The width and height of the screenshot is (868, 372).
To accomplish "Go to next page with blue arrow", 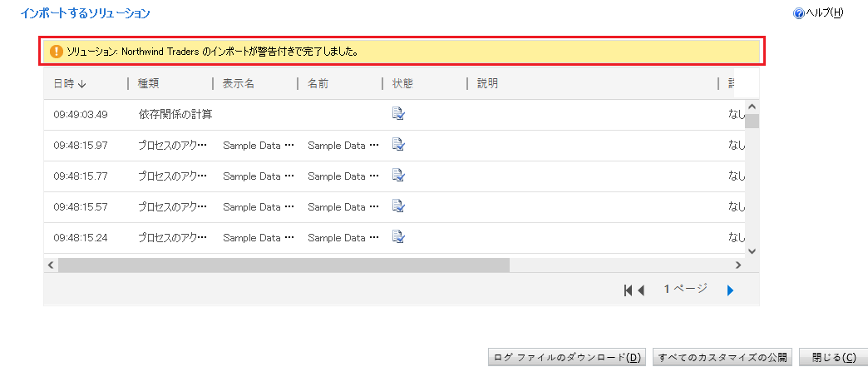I will point(730,290).
